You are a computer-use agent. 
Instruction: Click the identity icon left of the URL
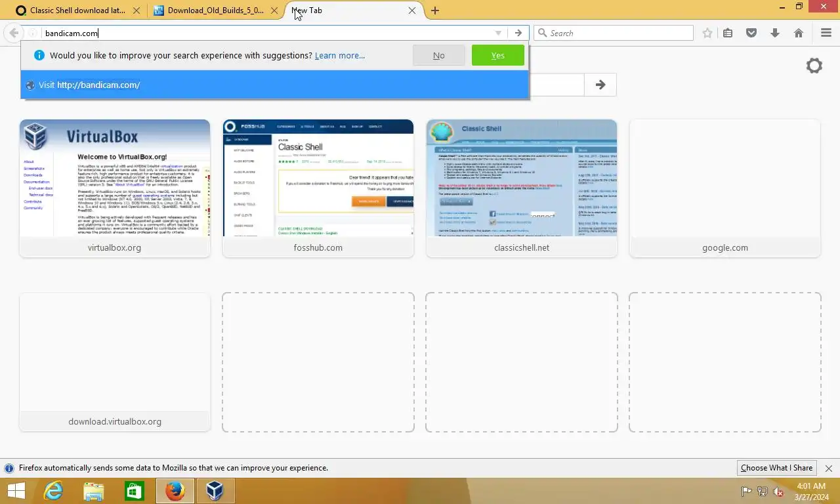[x=32, y=33]
